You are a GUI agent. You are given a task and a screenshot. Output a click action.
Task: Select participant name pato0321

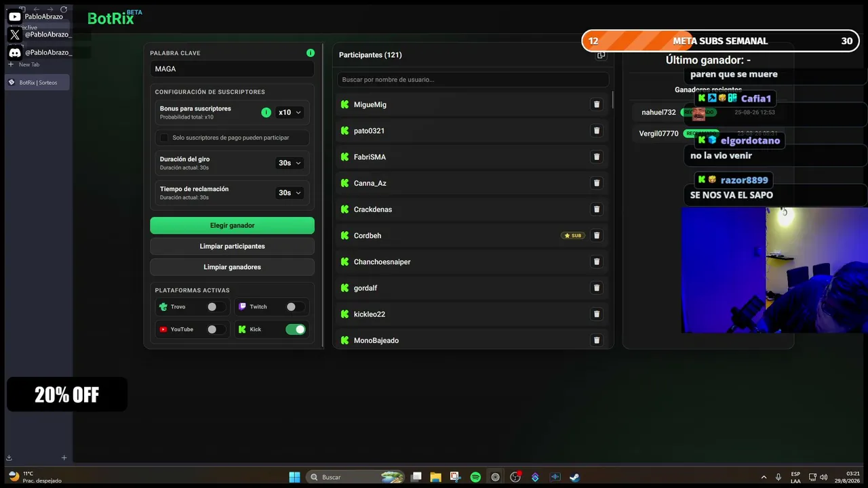(x=369, y=131)
